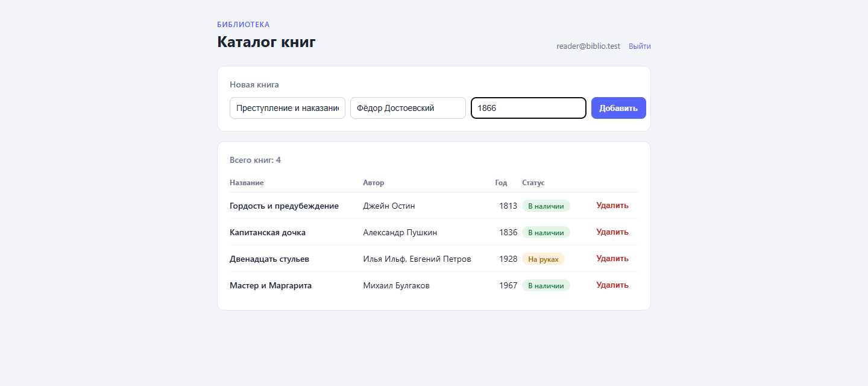Delete the Мастер и Маргарита book

click(612, 285)
